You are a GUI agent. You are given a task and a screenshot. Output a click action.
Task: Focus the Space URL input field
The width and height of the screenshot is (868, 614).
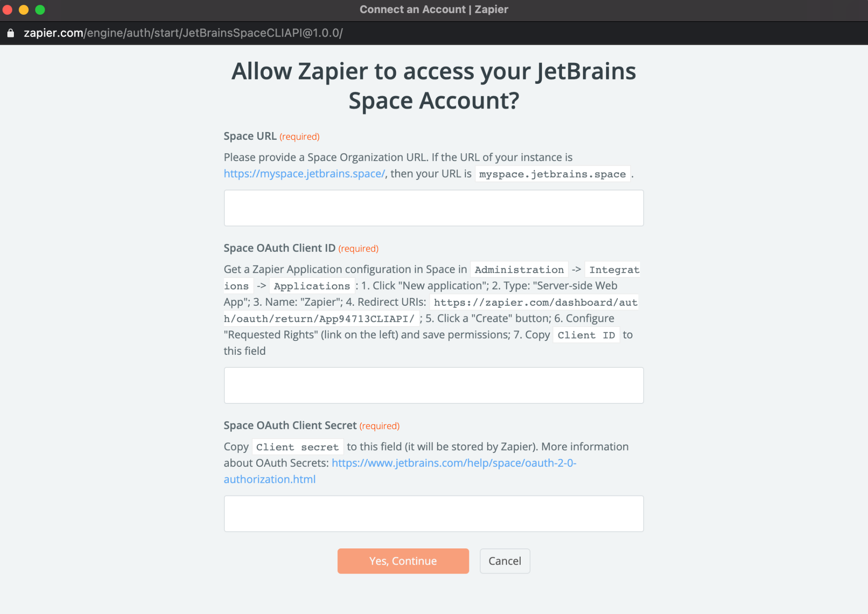point(433,208)
